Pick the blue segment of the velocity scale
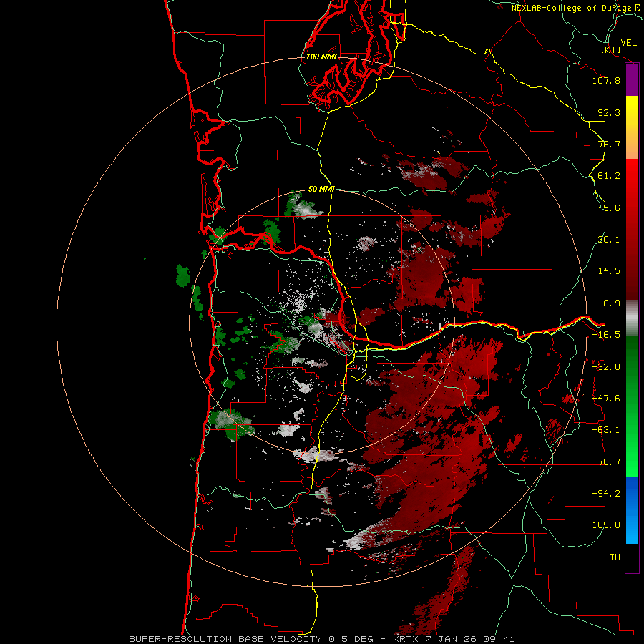Viewport: 644px width, 644px height. pos(632,510)
